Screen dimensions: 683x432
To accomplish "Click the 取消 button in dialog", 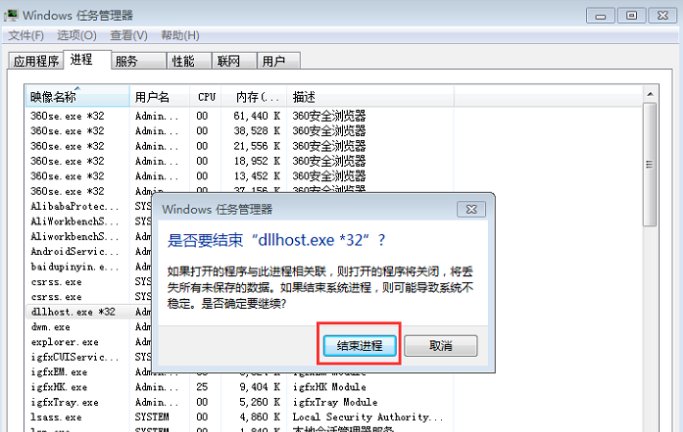I will click(440, 346).
